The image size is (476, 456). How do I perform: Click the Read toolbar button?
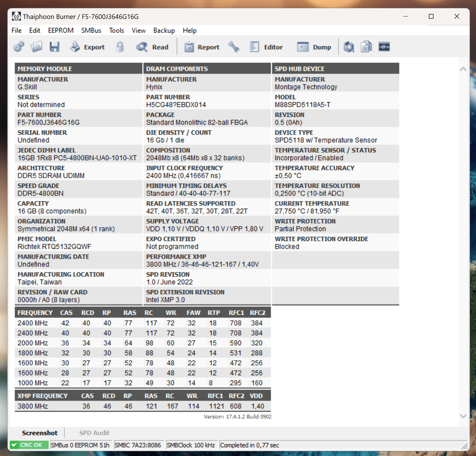point(152,47)
